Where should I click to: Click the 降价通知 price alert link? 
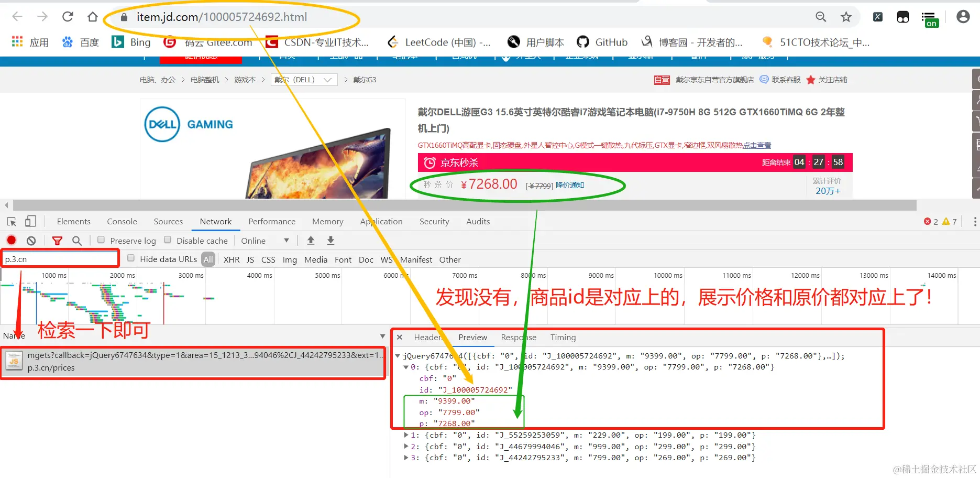click(x=570, y=185)
